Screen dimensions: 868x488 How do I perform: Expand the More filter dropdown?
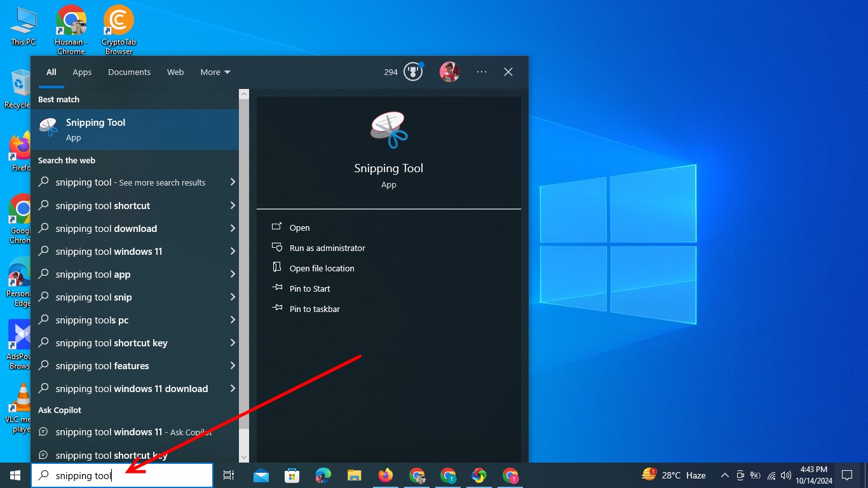215,72
